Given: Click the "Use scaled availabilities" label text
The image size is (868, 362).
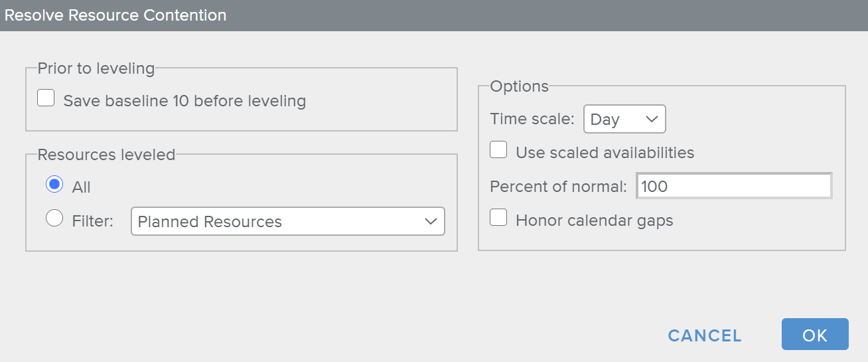Looking at the screenshot, I should coord(605,153).
